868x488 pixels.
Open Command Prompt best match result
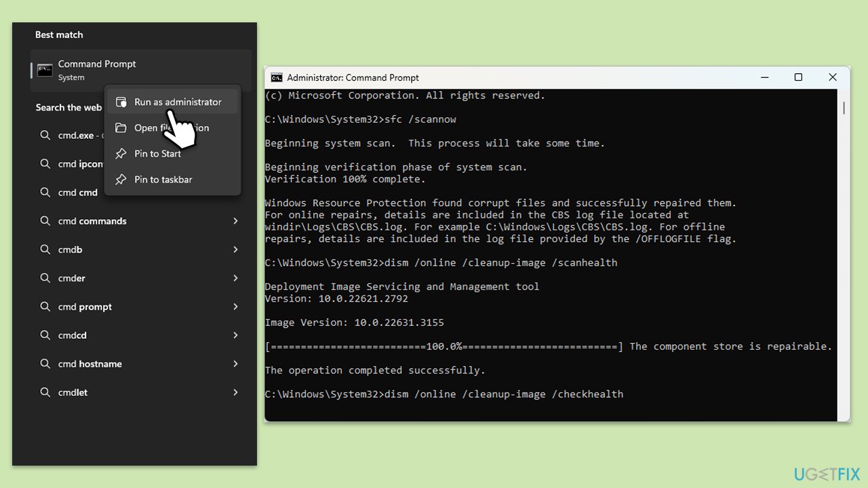click(141, 70)
